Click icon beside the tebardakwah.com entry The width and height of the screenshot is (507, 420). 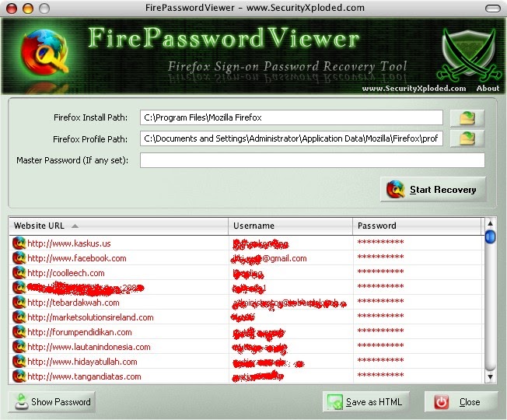pyautogui.click(x=19, y=303)
